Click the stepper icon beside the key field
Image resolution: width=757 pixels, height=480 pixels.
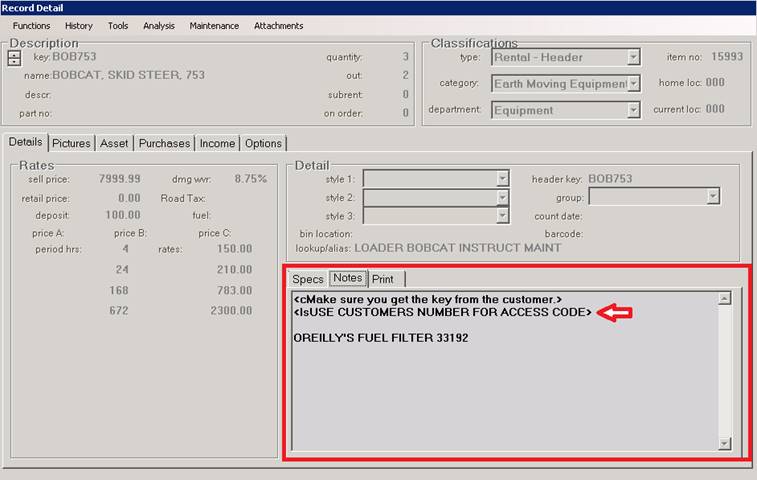coord(14,58)
